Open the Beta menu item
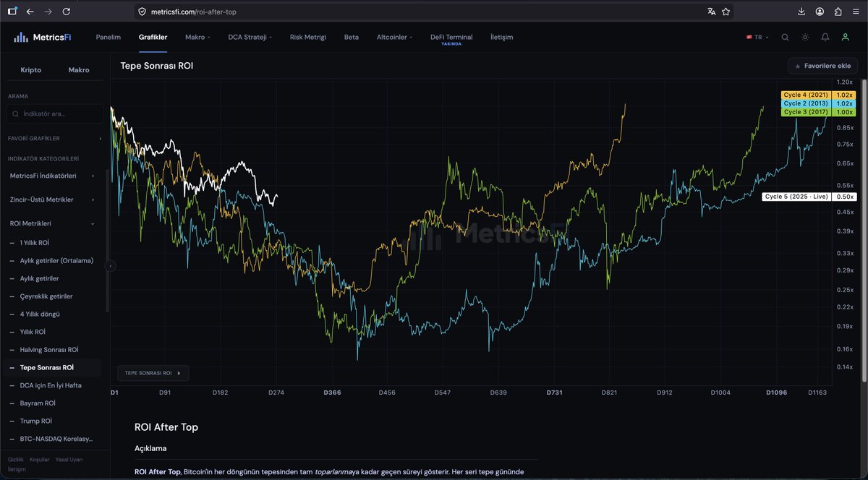 tap(351, 37)
